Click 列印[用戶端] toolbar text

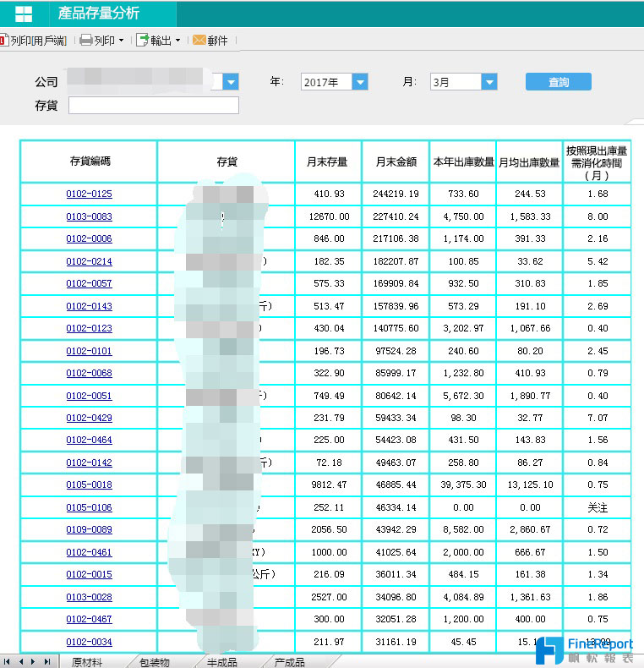click(38, 41)
